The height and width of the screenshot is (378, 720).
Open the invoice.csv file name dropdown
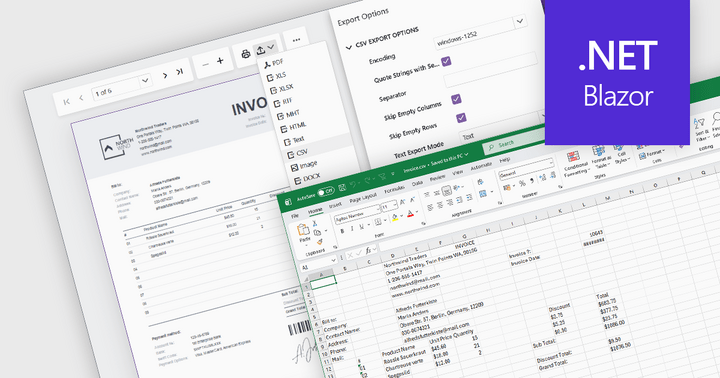coord(467,154)
